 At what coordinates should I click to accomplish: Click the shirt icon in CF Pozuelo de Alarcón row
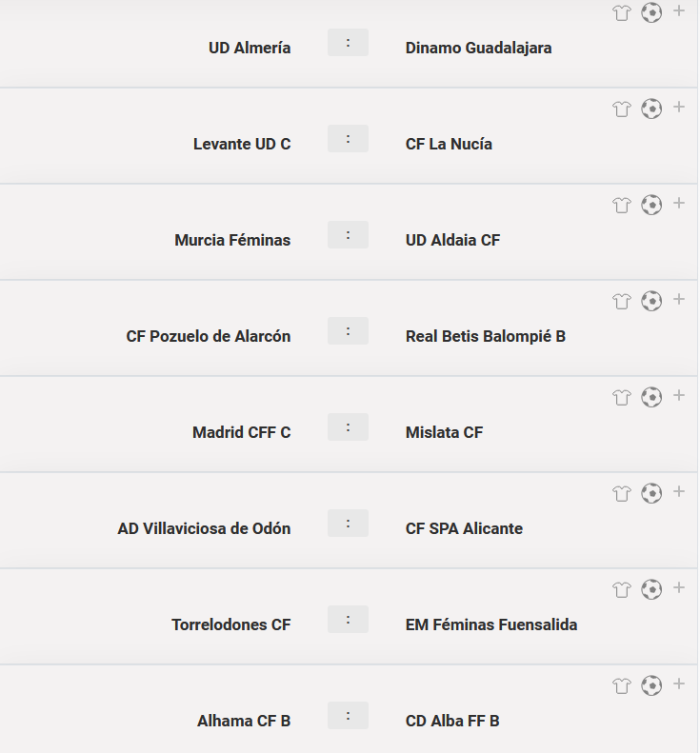pyautogui.click(x=622, y=302)
